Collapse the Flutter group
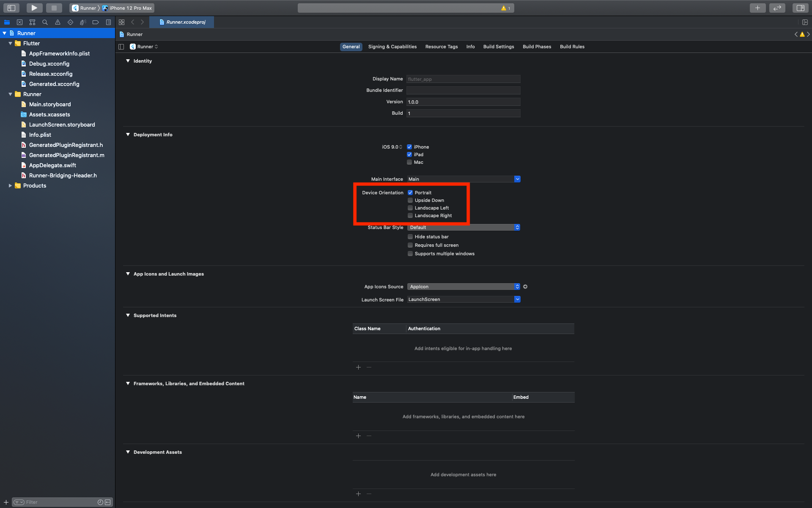Image resolution: width=812 pixels, height=508 pixels. pyautogui.click(x=10, y=43)
